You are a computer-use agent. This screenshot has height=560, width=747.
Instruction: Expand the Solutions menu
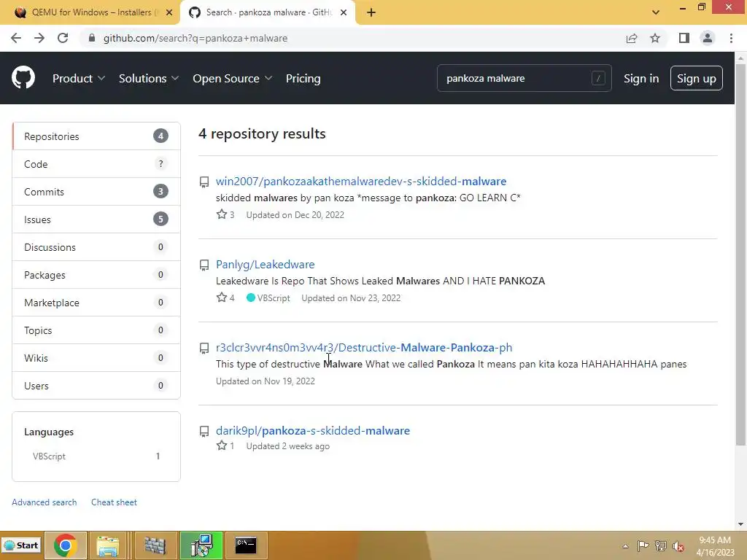pos(149,78)
